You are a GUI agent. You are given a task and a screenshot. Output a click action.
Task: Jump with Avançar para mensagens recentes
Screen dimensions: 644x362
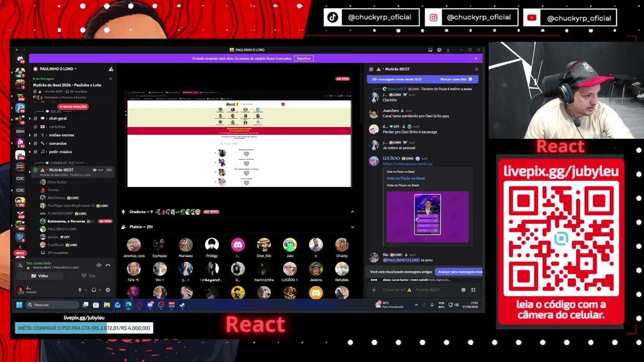coord(459,272)
